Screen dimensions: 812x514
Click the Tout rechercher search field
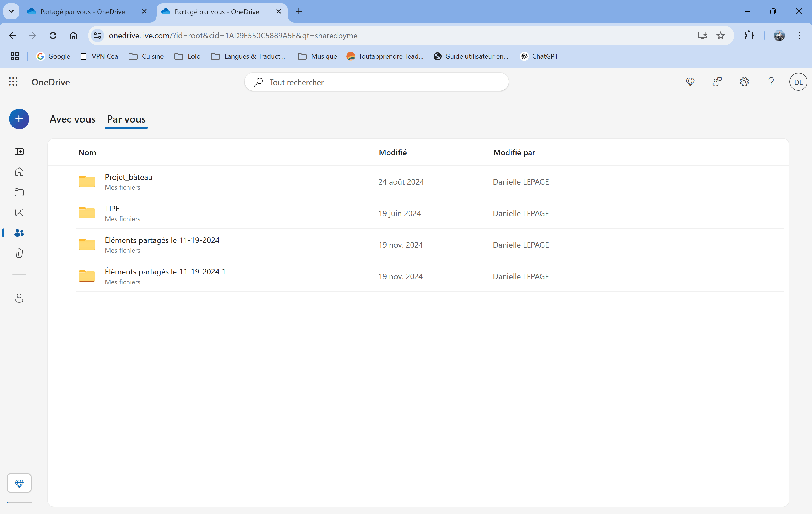tap(377, 82)
